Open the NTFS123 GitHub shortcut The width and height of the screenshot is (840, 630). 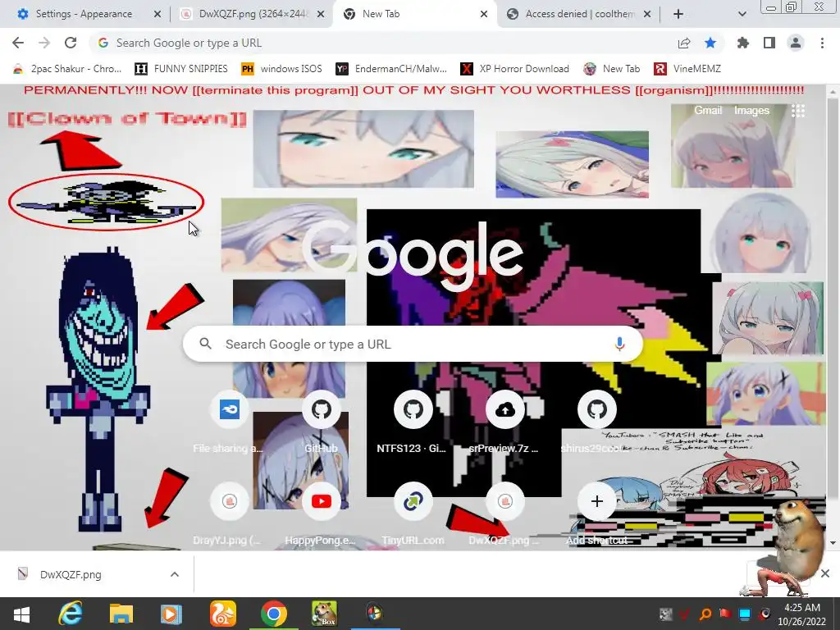pyautogui.click(x=413, y=422)
